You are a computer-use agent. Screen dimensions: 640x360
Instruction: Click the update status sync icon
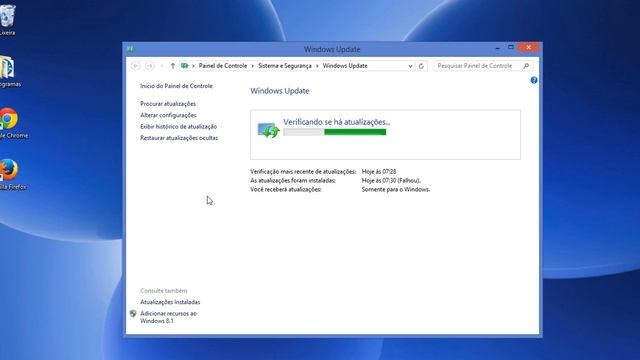(268, 131)
